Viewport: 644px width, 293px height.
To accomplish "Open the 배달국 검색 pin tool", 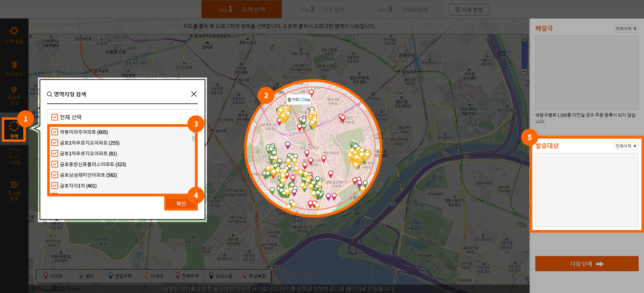I will 14,95.
